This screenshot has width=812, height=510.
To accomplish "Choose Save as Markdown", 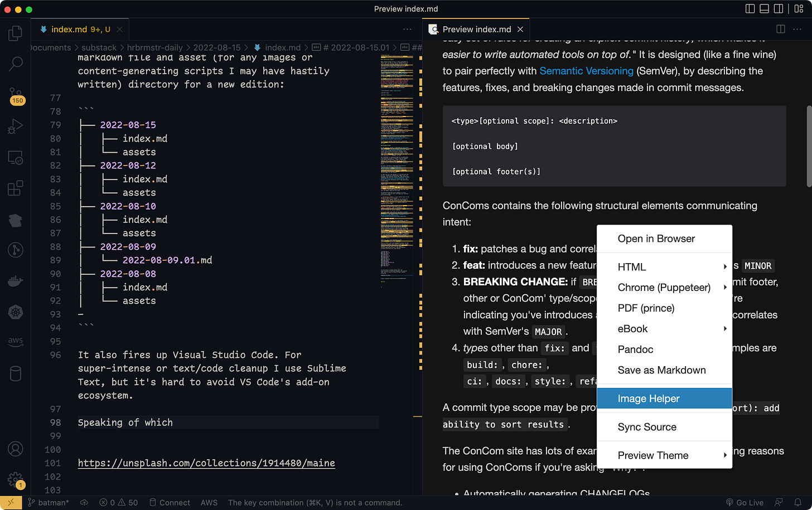I will pos(664,370).
